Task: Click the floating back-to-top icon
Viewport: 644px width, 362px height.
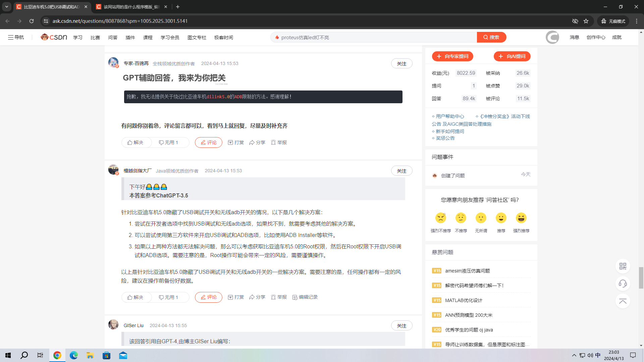Action: [623, 301]
